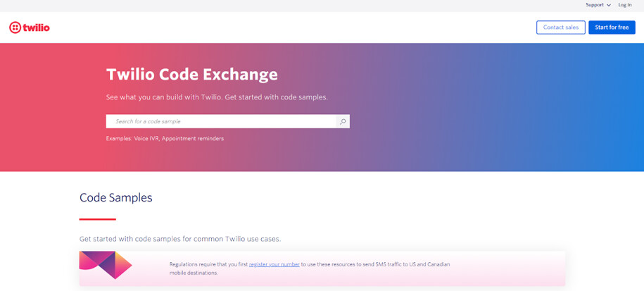
Task: Click the Start for free button
Action: pos(612,27)
